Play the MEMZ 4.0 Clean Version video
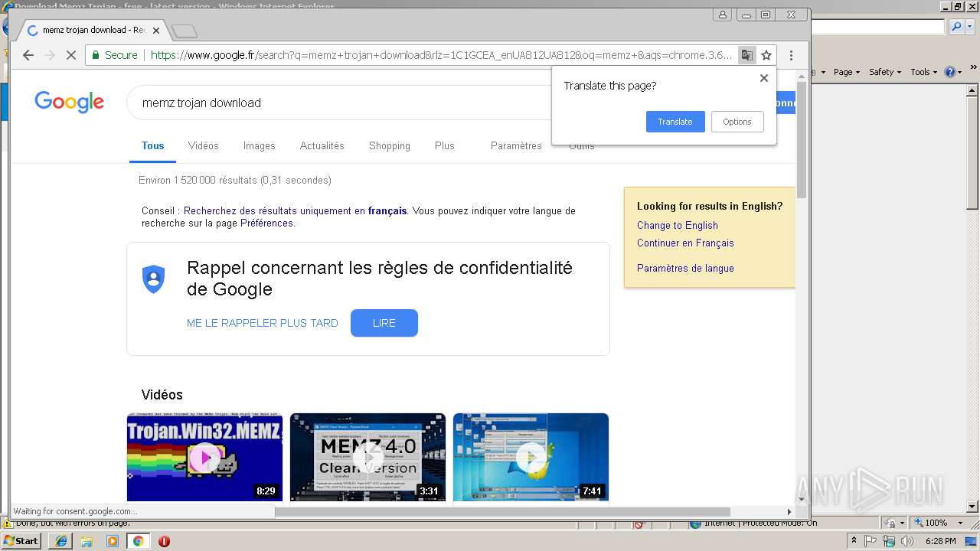Viewport: 980px width, 551px height. click(367, 457)
